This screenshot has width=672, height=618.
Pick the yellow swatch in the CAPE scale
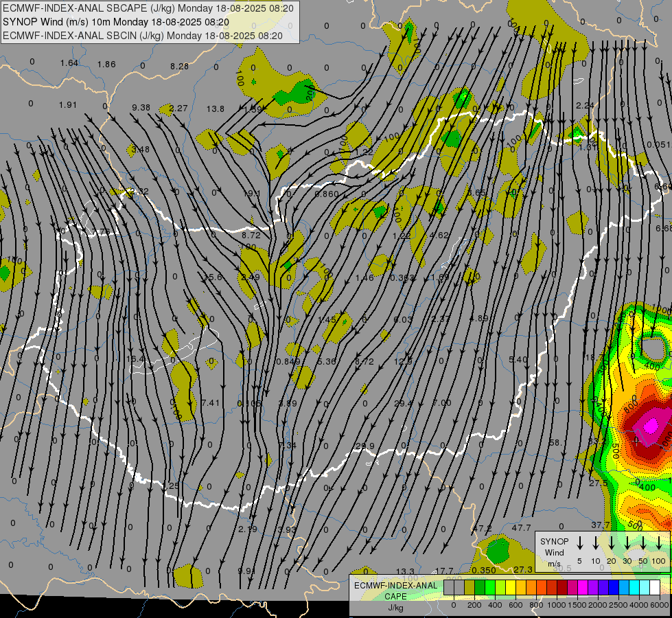click(x=511, y=587)
